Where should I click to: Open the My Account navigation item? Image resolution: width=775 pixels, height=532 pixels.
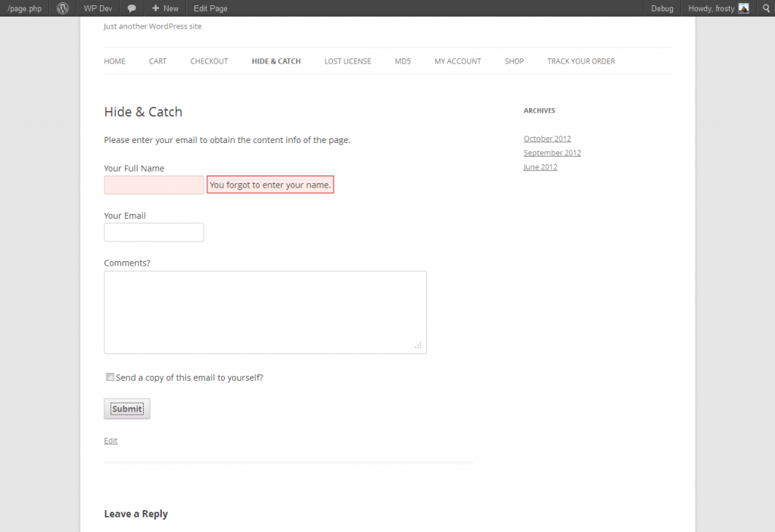(x=457, y=61)
